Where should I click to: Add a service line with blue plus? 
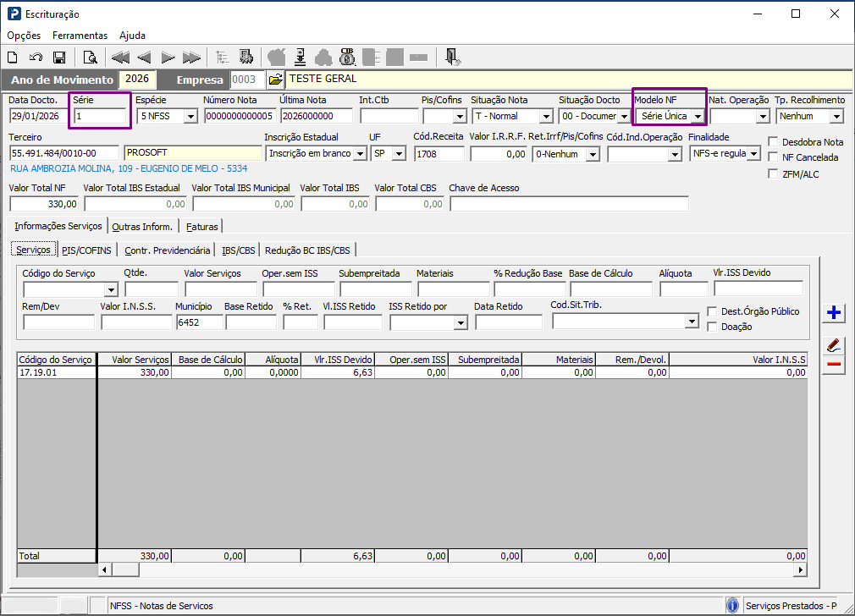(834, 312)
